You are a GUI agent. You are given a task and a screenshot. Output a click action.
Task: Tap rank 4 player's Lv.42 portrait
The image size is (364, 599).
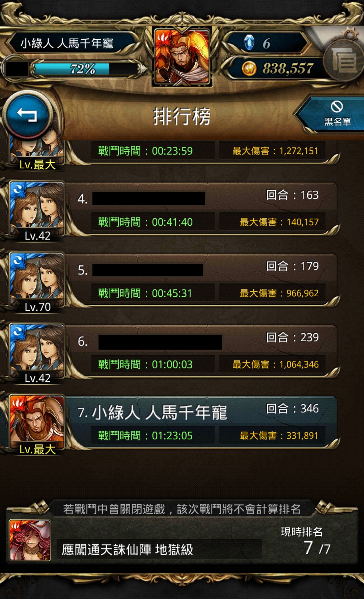click(x=37, y=211)
